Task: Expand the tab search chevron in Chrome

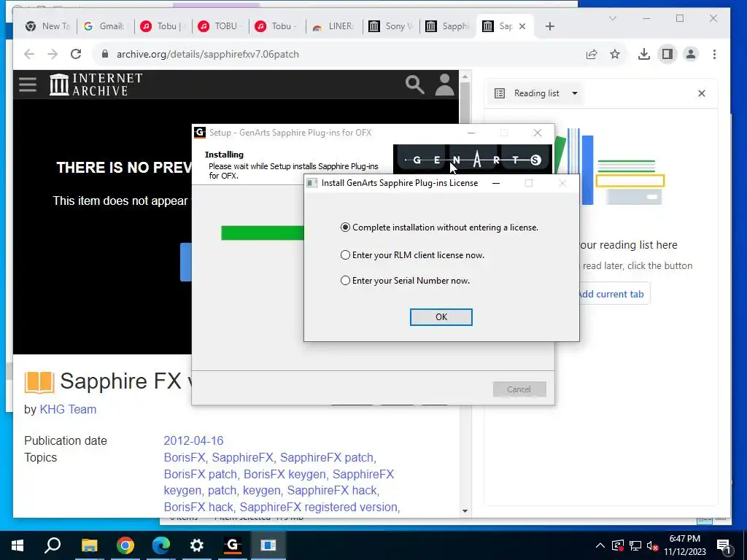Action: (613, 18)
